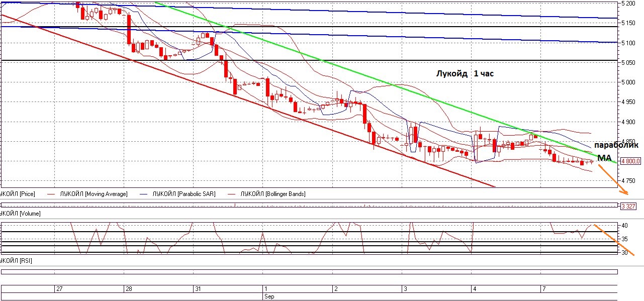Click the [Volume] panel label
Viewport: 644px width, 301px height.
30,214
